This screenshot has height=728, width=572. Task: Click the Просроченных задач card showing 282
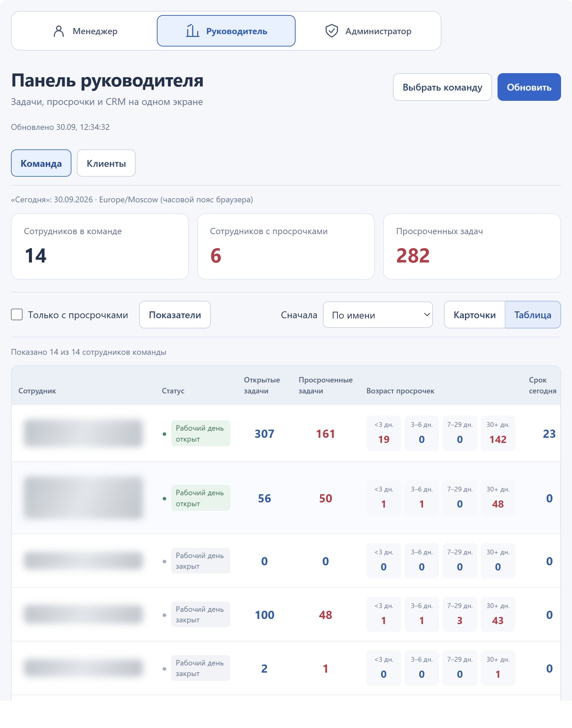click(472, 246)
